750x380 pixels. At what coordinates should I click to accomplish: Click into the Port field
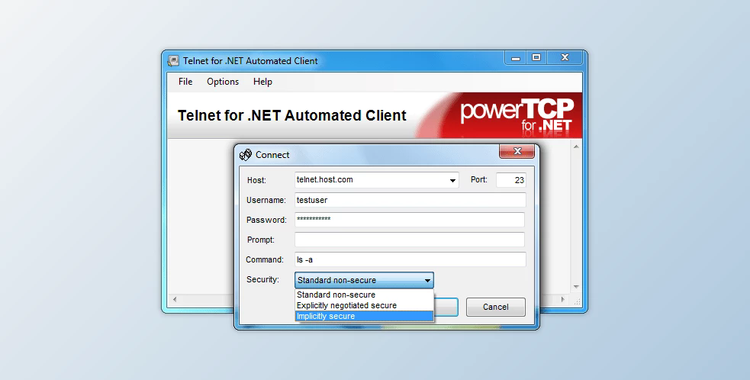[x=511, y=180]
